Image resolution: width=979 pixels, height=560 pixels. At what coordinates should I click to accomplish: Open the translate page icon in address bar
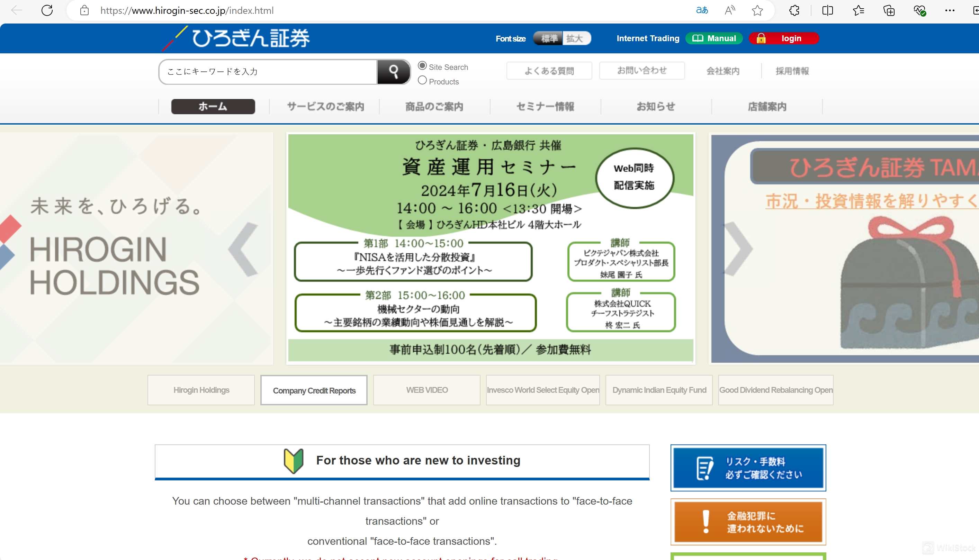pos(702,10)
